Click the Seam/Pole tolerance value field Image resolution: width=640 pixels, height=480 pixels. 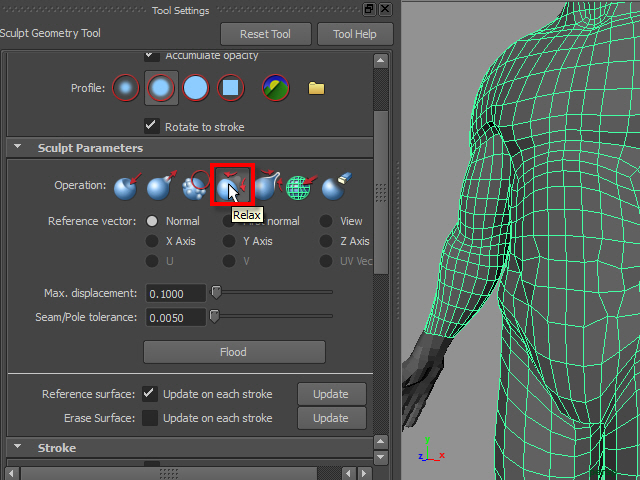click(175, 317)
